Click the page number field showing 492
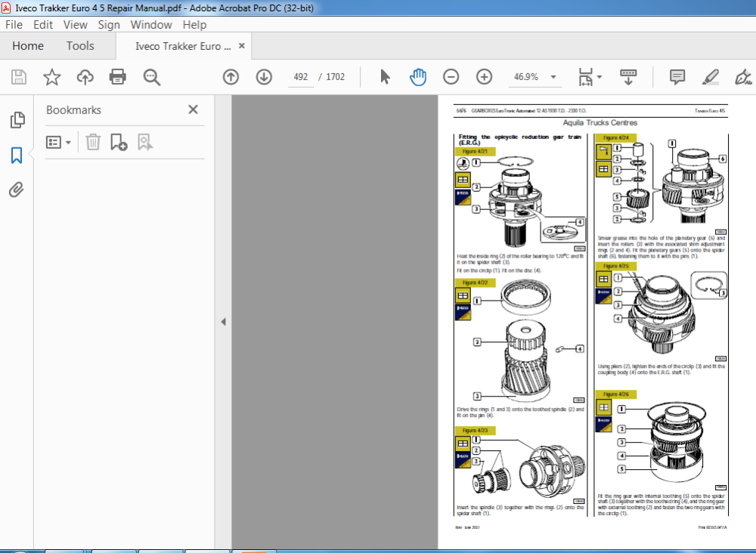Image resolution: width=756 pixels, height=553 pixels. click(300, 77)
